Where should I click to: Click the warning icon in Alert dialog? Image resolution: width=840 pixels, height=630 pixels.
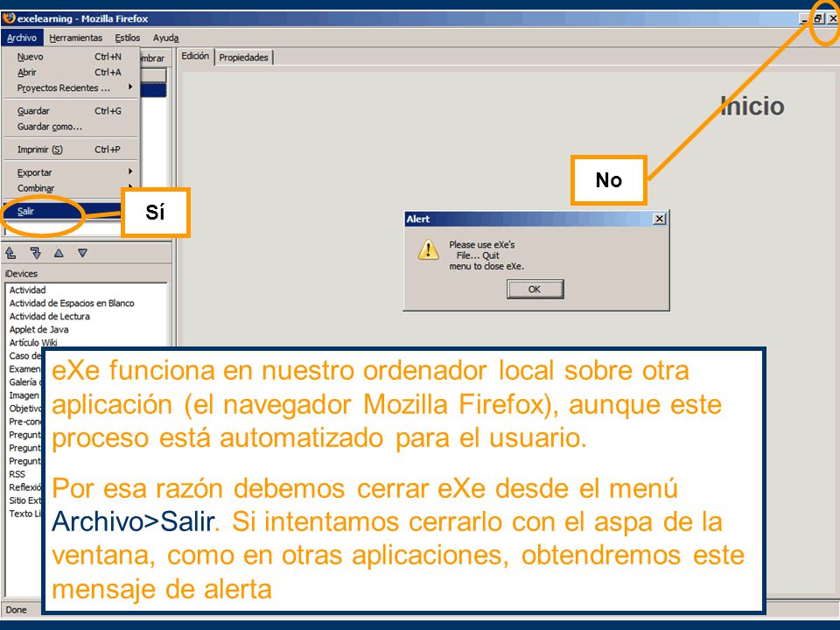428,250
